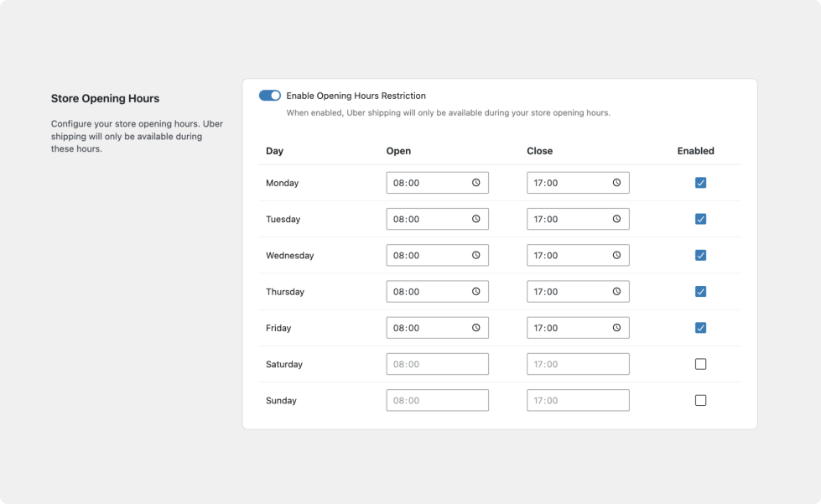
Task: Uncheck the Monday Enabled checkbox
Action: click(x=700, y=183)
